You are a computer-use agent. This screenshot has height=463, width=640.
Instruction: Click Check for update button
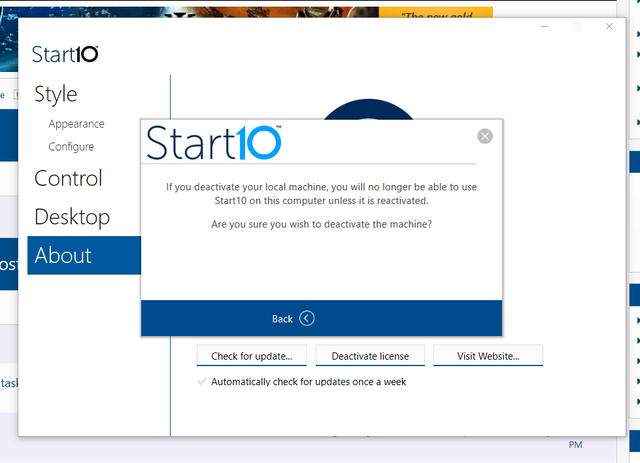251,356
